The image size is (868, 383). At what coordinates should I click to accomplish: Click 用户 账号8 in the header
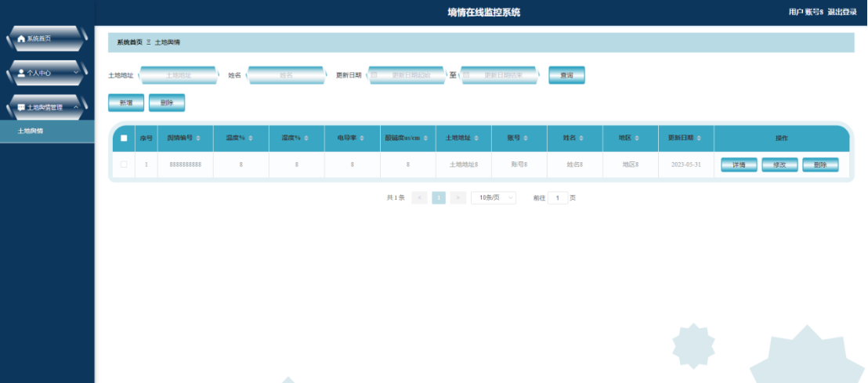click(x=806, y=13)
